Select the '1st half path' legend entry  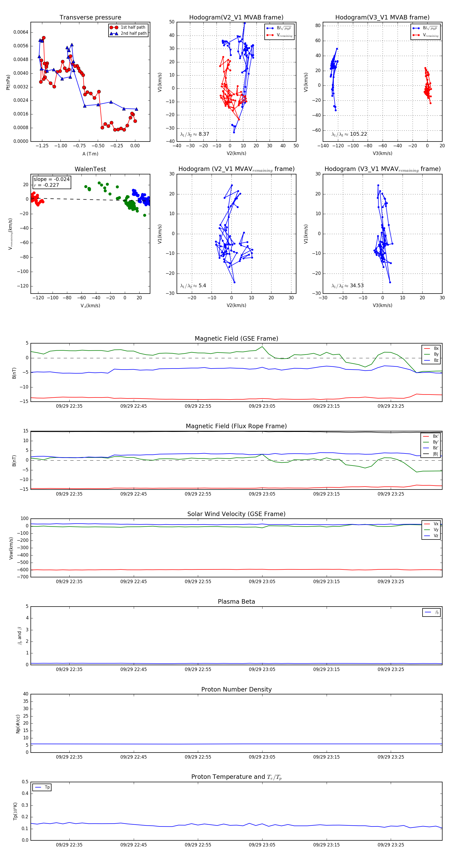[128, 27]
